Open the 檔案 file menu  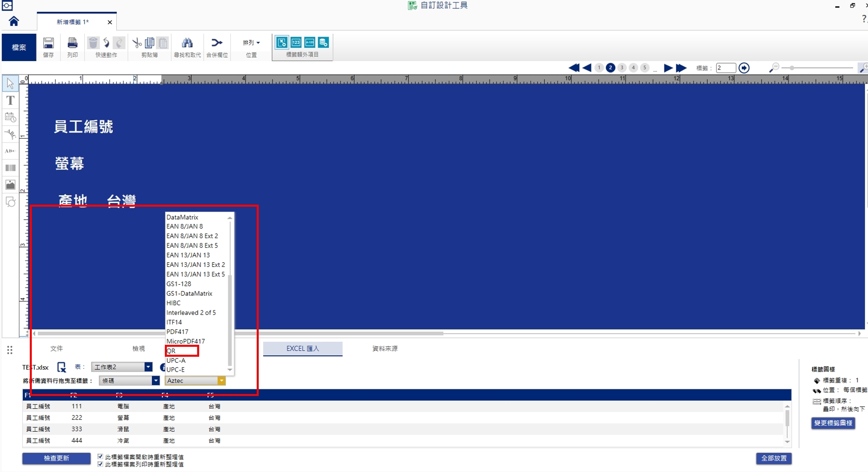[x=19, y=47]
